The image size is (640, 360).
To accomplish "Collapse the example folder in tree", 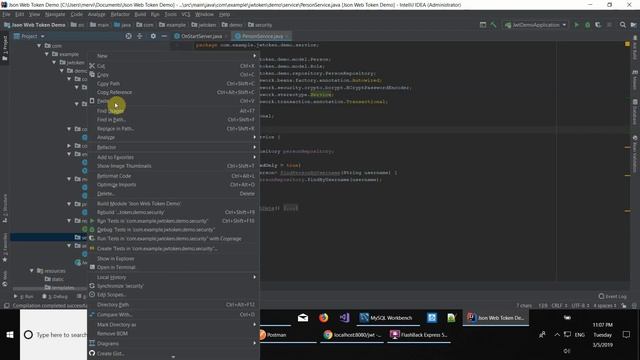I will click(x=47, y=54).
